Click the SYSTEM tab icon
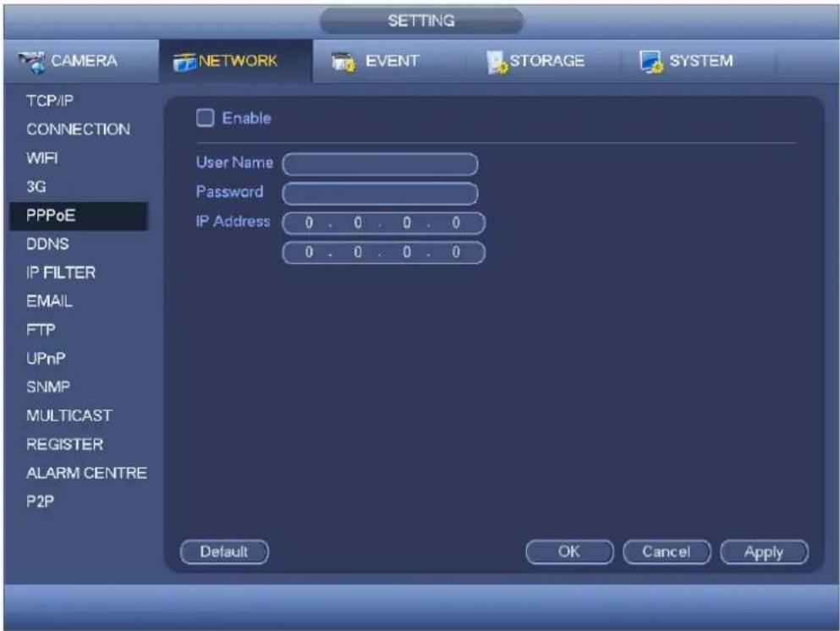This screenshot has width=840, height=631. point(651,62)
